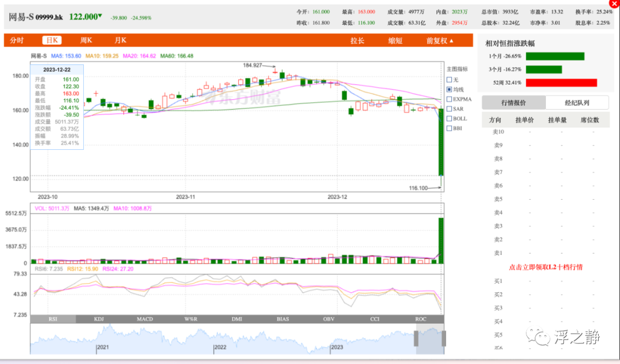This screenshot has width=620, height=364.
Task: Click the 卖10 order book row
Action: 546,132
